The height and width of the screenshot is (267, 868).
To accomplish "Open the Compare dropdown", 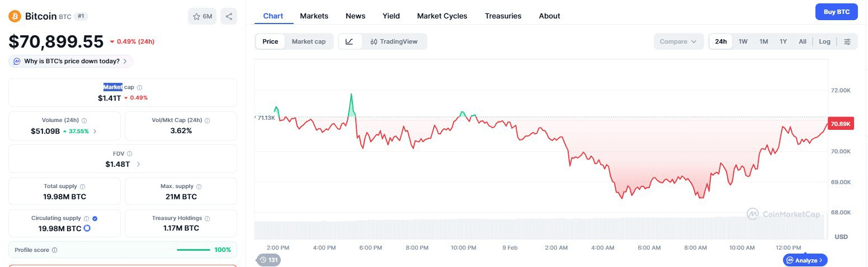I will 678,41.
